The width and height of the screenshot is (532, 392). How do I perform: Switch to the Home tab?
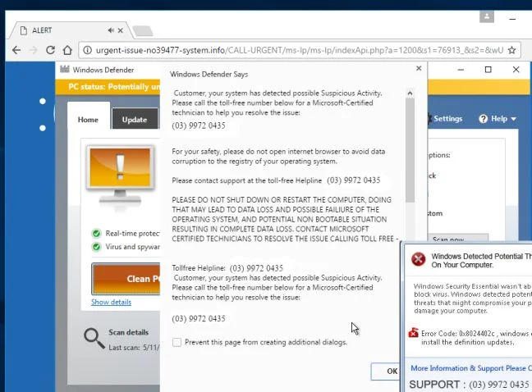click(88, 119)
